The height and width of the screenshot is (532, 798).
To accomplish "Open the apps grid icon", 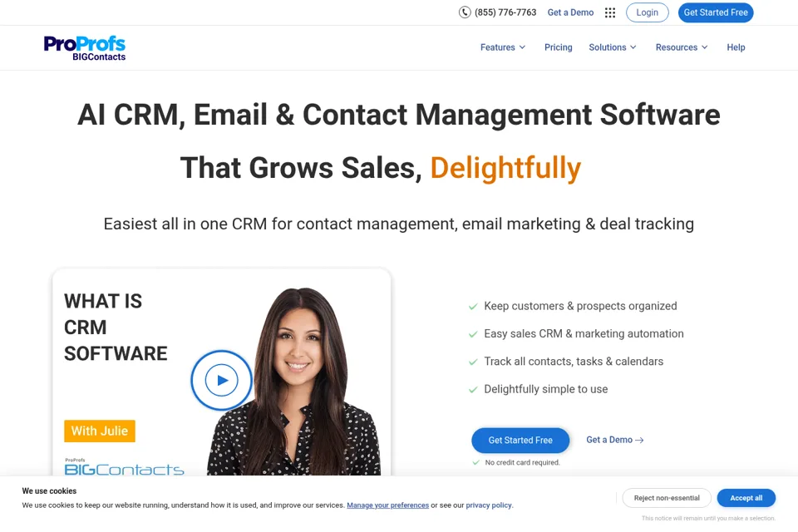I will [x=609, y=12].
